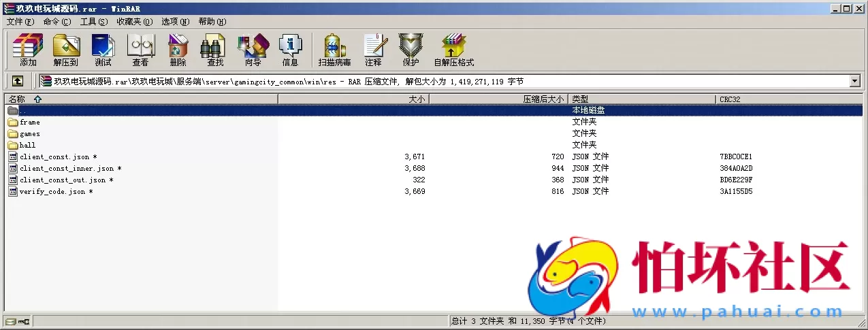Select the parent folder '..' row
The image size is (868, 330).
434,110
